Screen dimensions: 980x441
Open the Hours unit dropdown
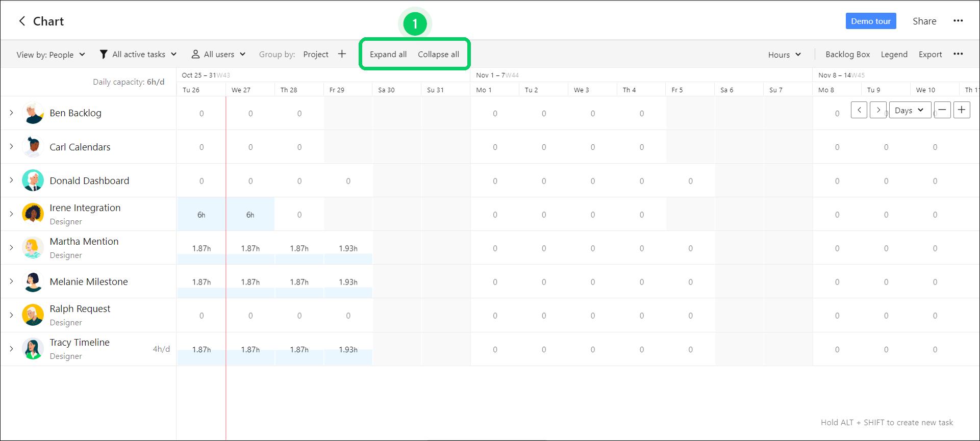pyautogui.click(x=785, y=55)
